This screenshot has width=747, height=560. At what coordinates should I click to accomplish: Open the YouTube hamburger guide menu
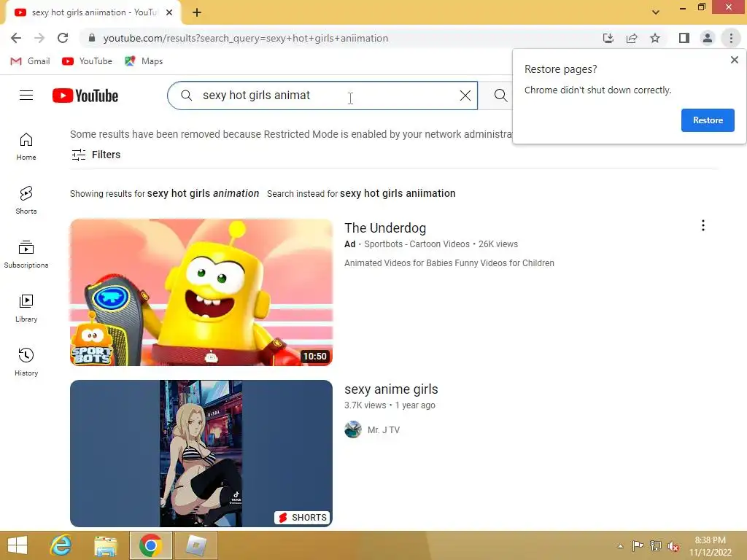[x=26, y=96]
